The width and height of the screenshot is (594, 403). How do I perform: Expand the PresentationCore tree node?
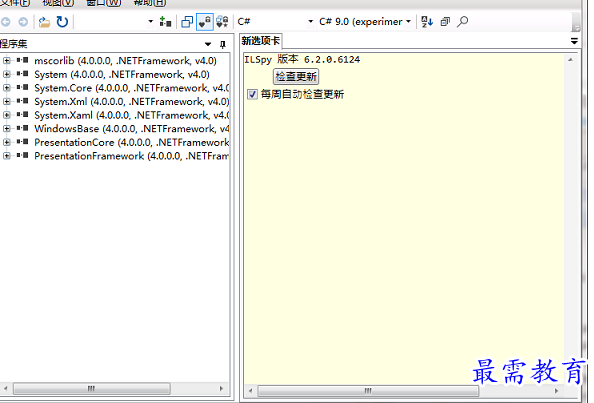[x=6, y=142]
